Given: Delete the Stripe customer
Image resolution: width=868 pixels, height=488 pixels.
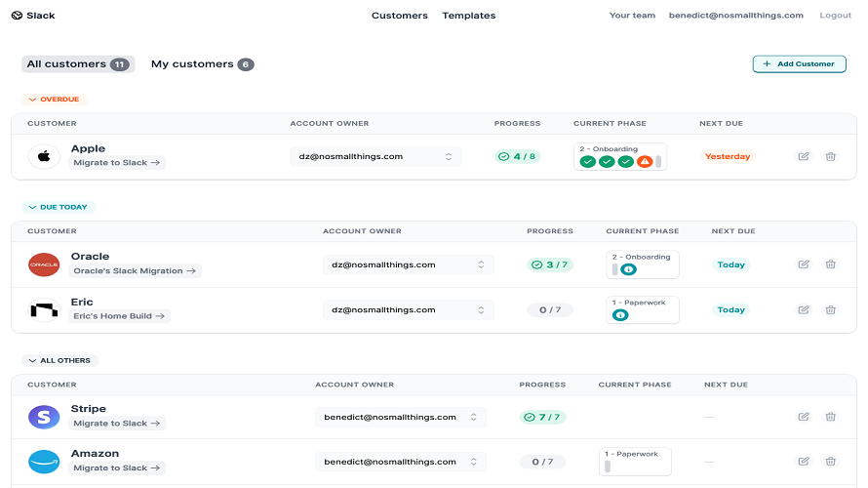Looking at the screenshot, I should (830, 417).
